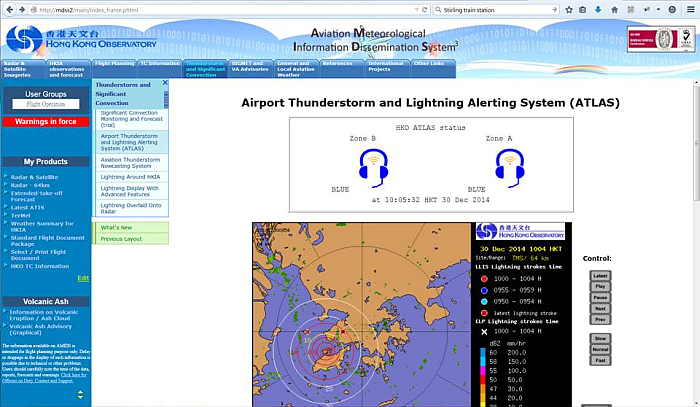Open Aviation Thunderstorm Nowcasting System
Image resolution: width=700 pixels, height=407 pixels.
click(132, 162)
